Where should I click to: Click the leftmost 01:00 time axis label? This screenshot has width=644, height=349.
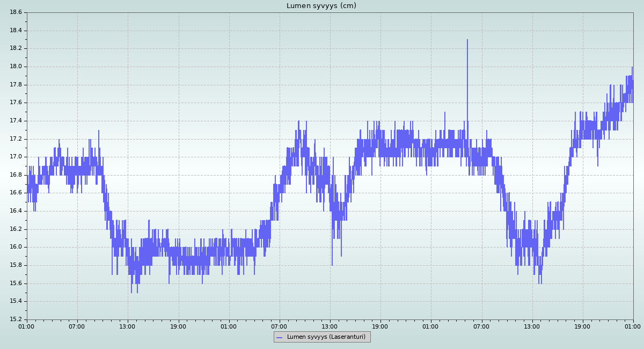click(x=26, y=326)
